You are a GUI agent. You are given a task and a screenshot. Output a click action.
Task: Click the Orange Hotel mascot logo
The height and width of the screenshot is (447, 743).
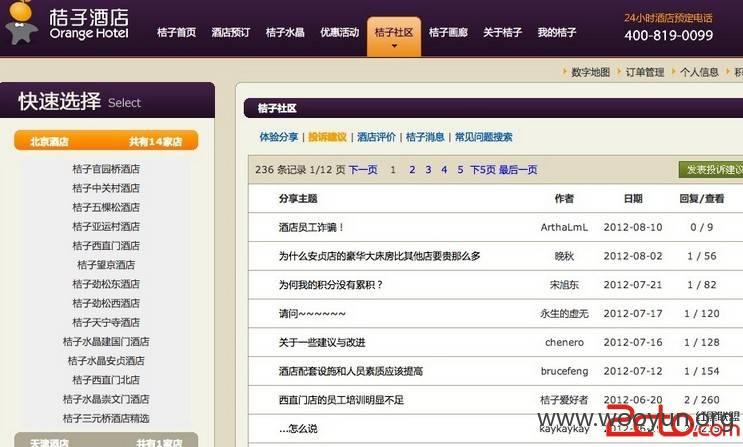click(21, 22)
